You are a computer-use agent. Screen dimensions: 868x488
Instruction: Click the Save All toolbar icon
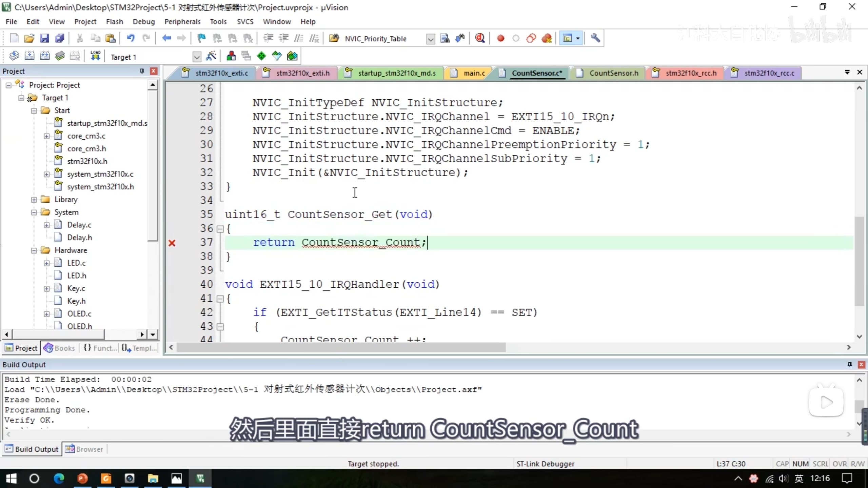(60, 38)
